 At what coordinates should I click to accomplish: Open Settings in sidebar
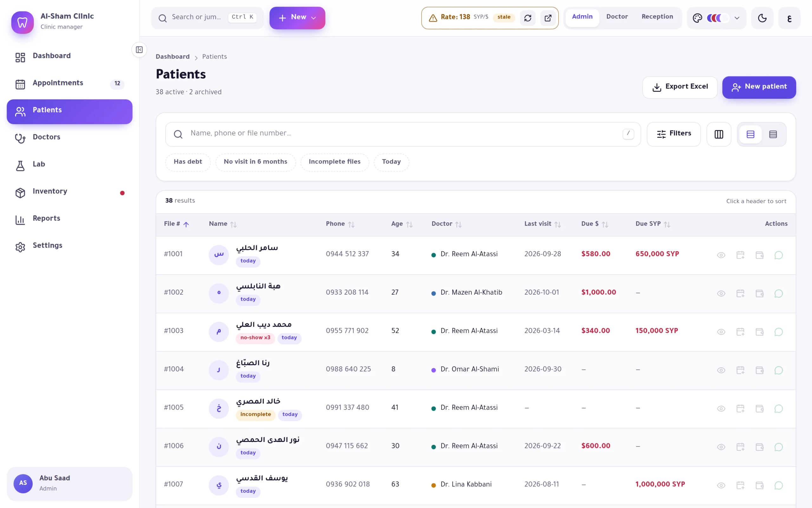tap(69, 247)
